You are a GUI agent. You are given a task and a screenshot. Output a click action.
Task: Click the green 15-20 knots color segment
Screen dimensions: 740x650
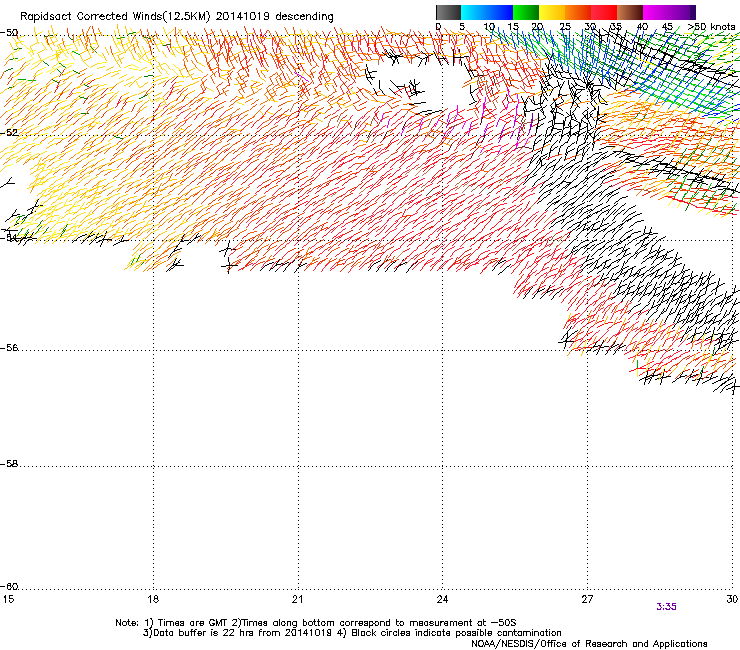526,12
